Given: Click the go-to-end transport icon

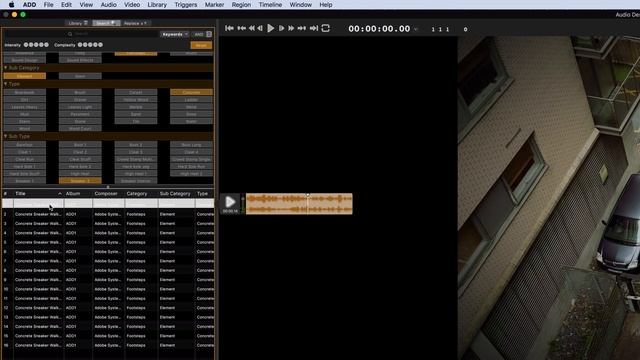Looking at the screenshot, I should tap(313, 28).
